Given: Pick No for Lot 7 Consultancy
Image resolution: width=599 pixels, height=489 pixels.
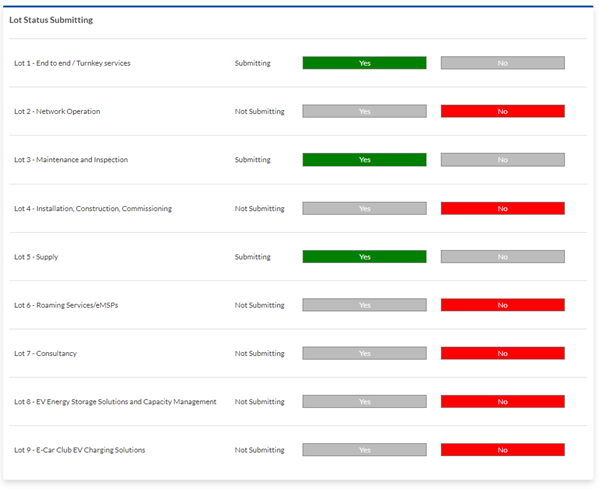Looking at the screenshot, I should click(x=503, y=353).
